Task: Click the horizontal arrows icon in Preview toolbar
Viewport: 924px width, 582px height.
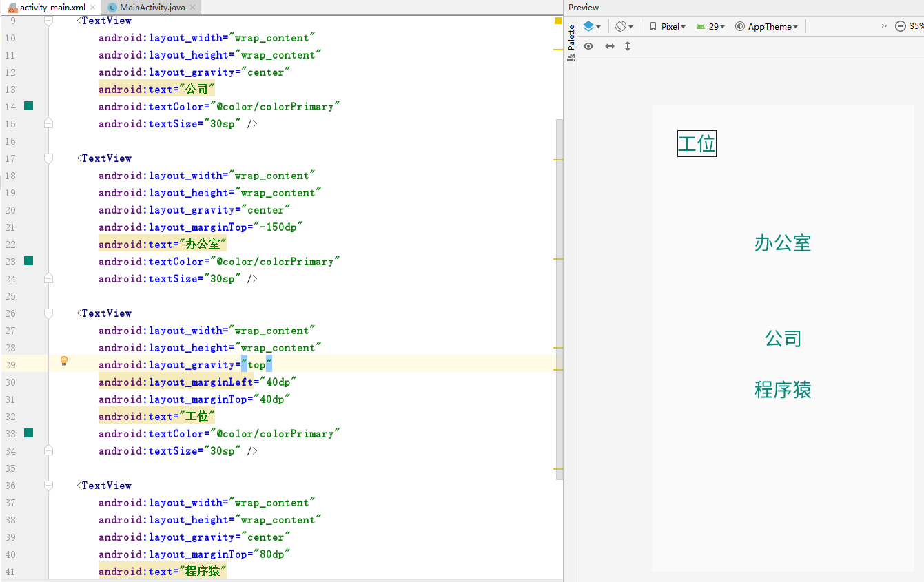Action: coord(610,46)
